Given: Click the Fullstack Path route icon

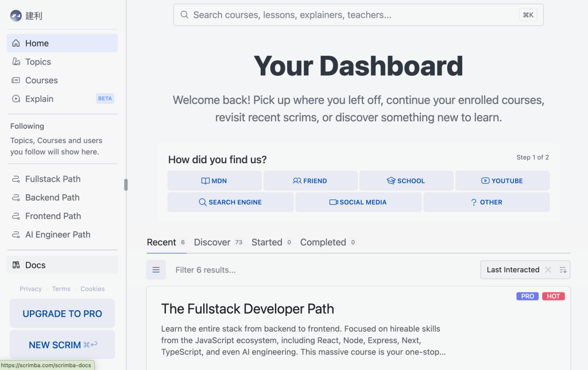Looking at the screenshot, I should (x=16, y=179).
